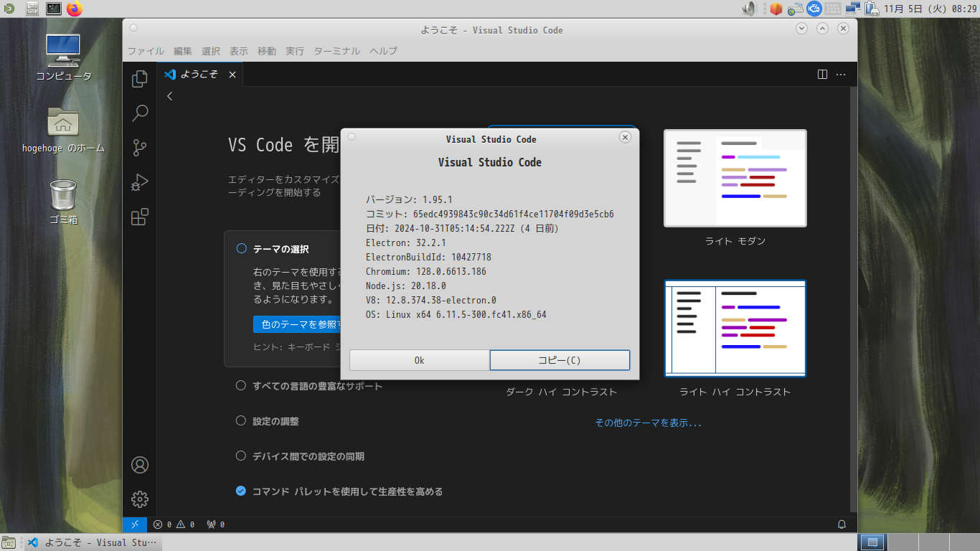Click the highlighted workspace in the workspace switcher
Screen dimensions: 980x551
(873, 542)
